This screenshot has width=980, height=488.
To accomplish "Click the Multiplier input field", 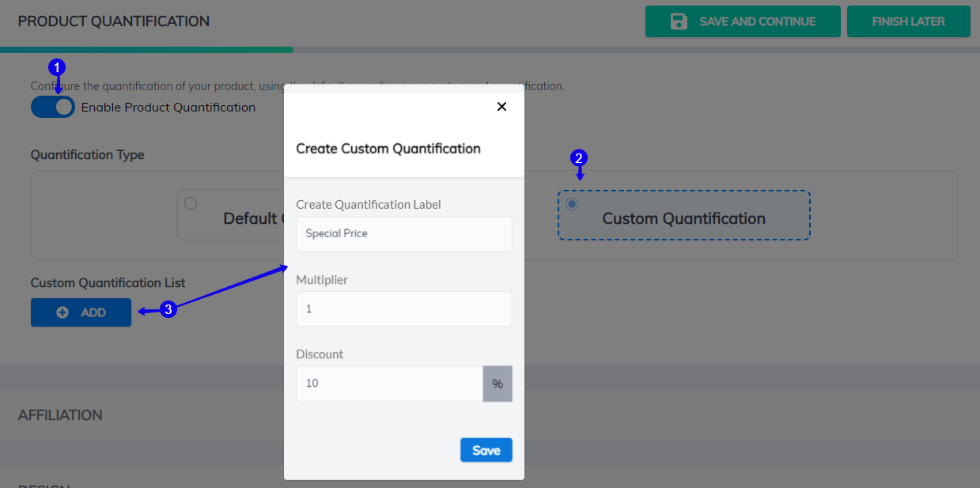I will 403,308.
